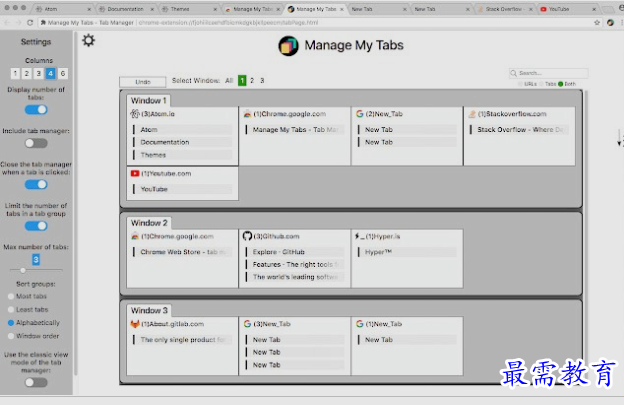
Task: Select window 2 filter
Action: 252,81
